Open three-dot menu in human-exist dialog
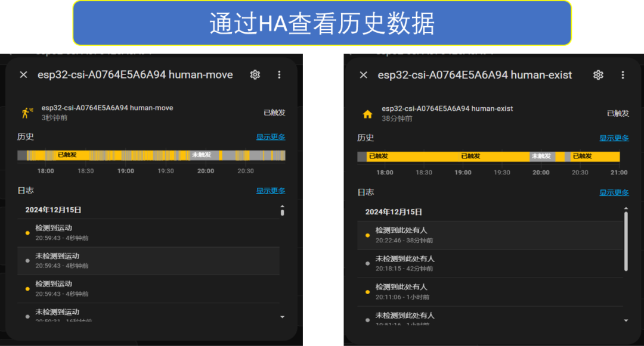 pos(623,75)
